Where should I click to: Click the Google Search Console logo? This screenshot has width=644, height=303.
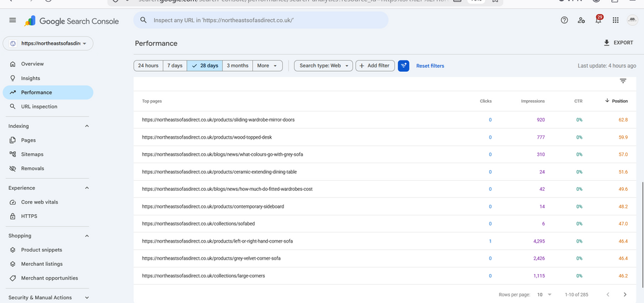coord(72,21)
